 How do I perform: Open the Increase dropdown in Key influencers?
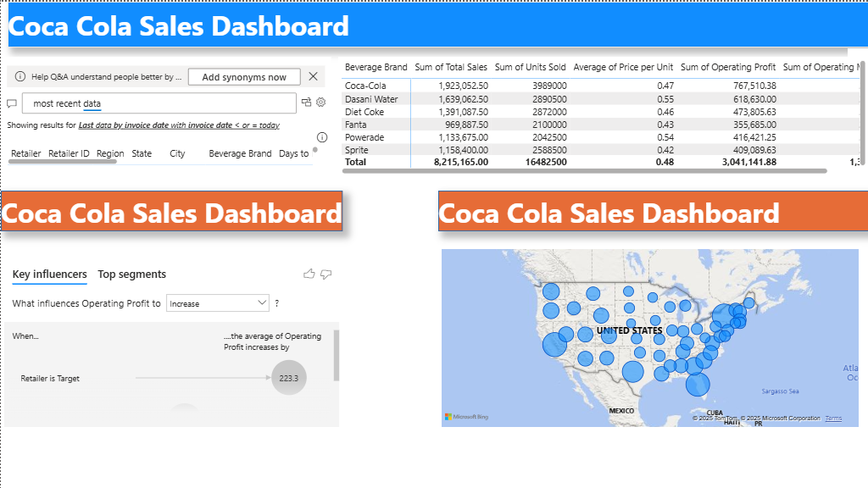[x=218, y=303]
